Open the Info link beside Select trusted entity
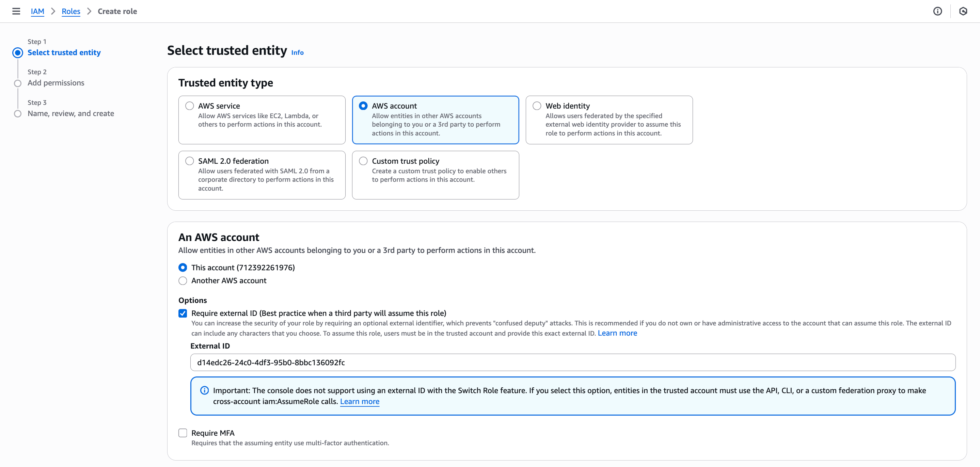Image resolution: width=980 pixels, height=467 pixels. pos(297,52)
